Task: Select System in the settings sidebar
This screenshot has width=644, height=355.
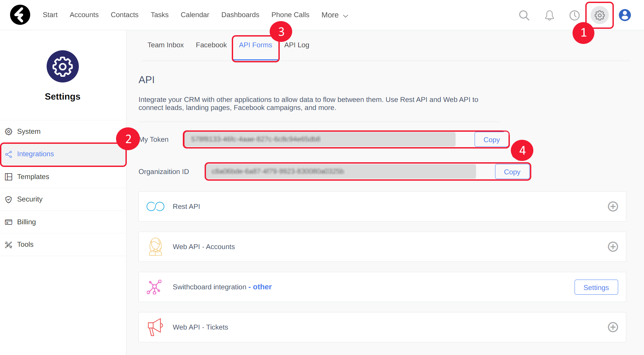Action: point(63,131)
